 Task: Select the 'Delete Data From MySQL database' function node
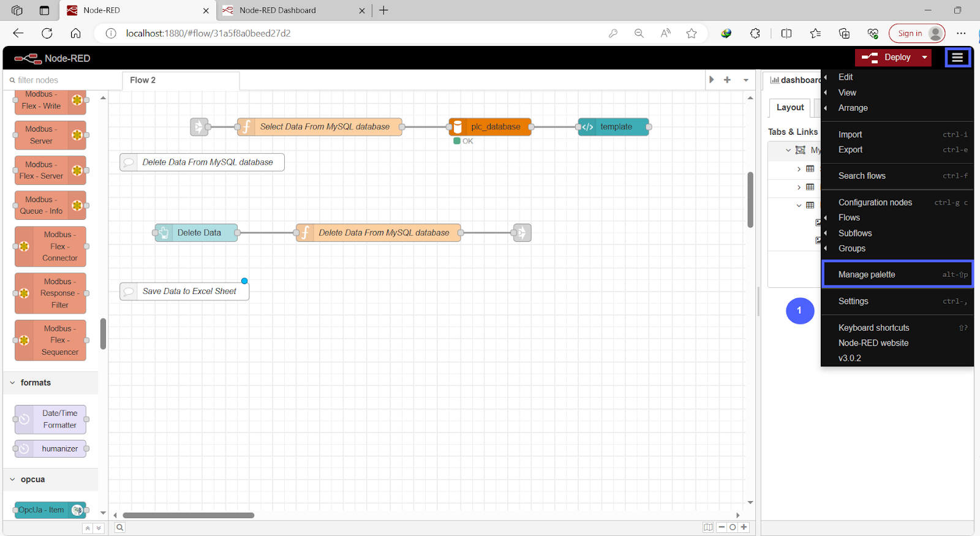378,233
